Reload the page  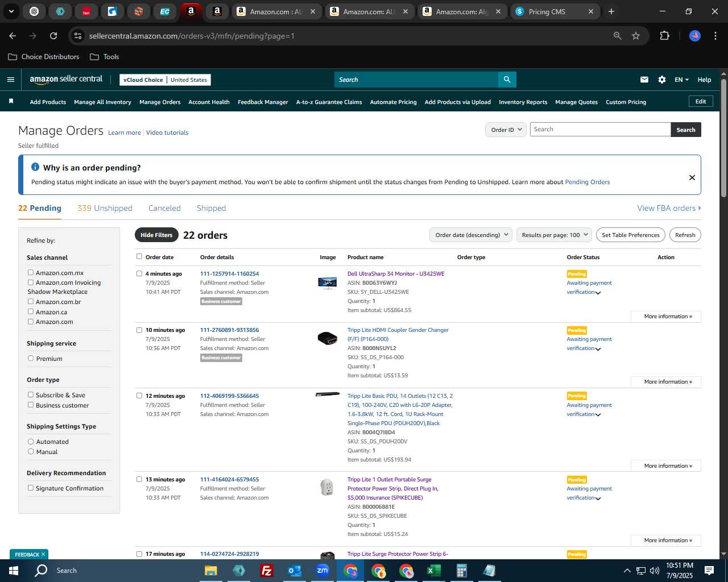coord(53,36)
